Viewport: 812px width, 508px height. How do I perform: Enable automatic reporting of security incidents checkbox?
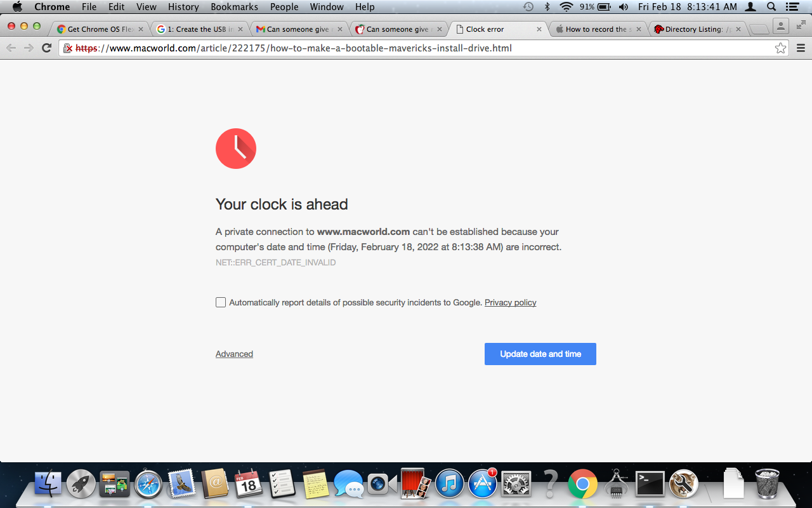point(221,302)
